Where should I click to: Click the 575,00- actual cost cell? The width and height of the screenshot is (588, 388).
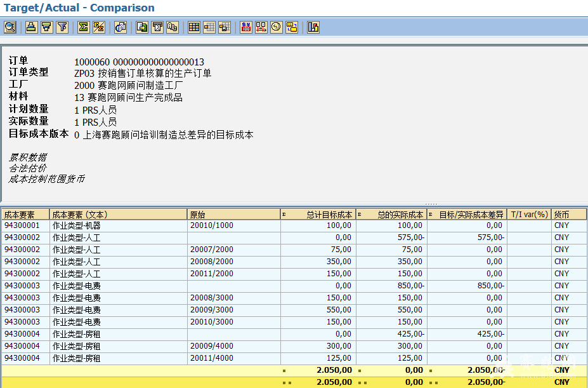[391, 237]
